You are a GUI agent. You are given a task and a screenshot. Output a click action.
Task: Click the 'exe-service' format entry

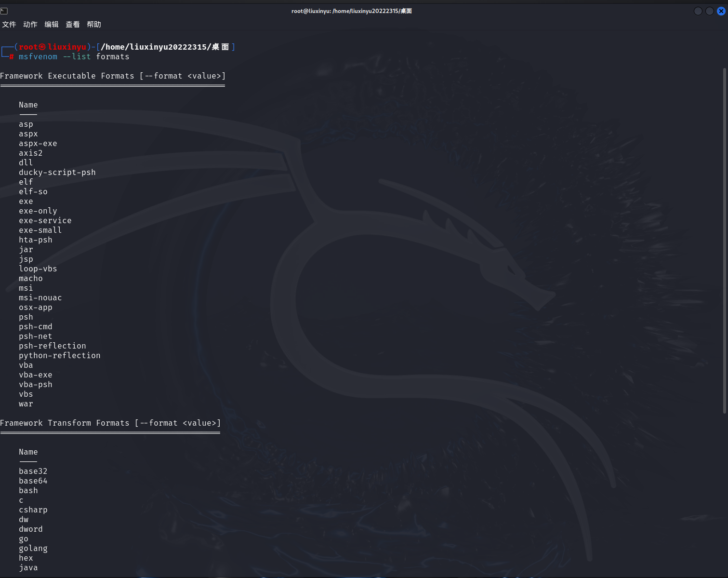coord(45,221)
